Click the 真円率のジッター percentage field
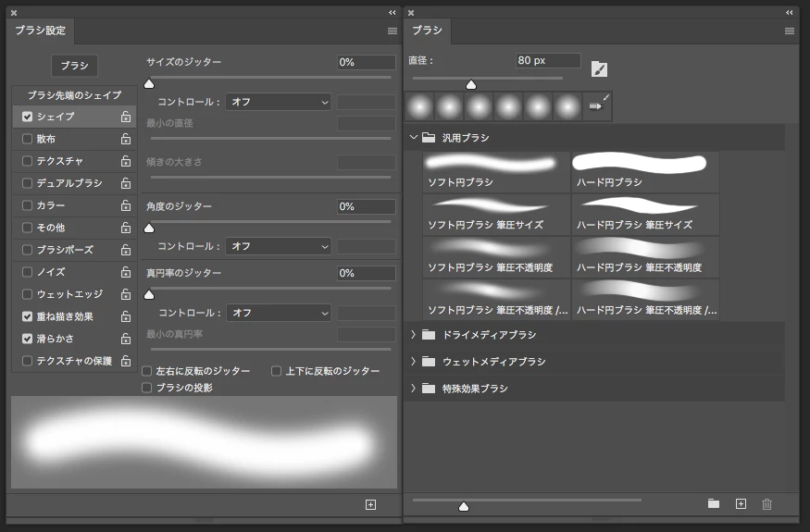The width and height of the screenshot is (810, 532). pos(366,273)
